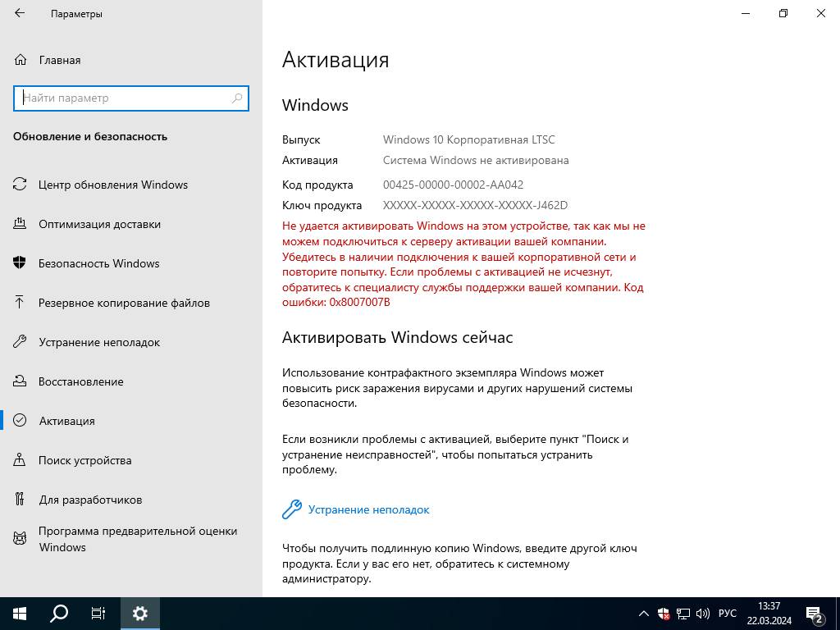Minimize the Параметры window
The width and height of the screenshot is (840, 630).
tap(746, 13)
